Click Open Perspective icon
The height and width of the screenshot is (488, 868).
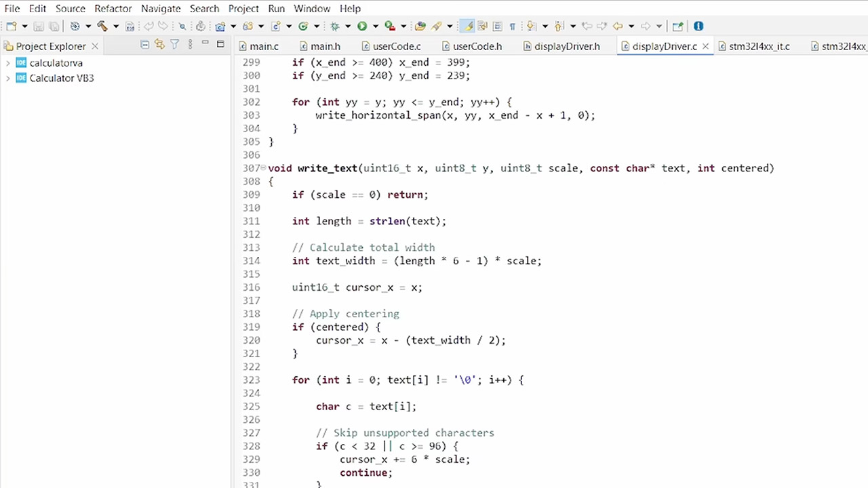[x=677, y=26]
